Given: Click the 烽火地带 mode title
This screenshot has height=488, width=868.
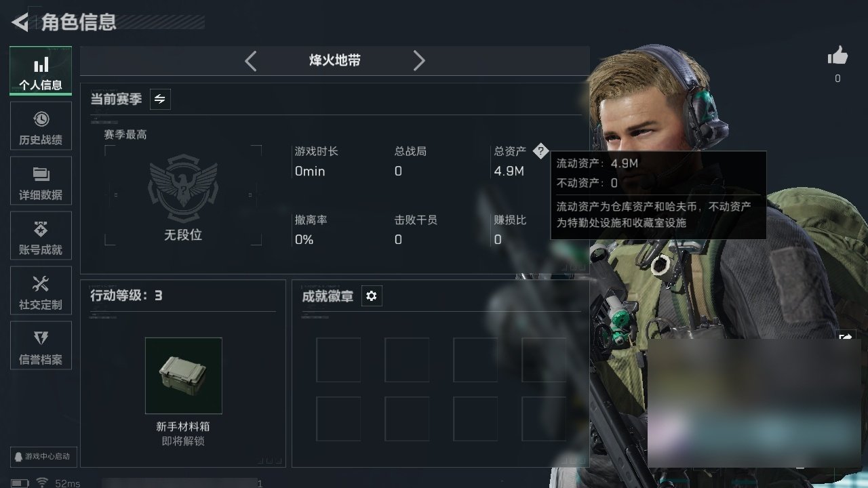Looking at the screenshot, I should coord(335,60).
